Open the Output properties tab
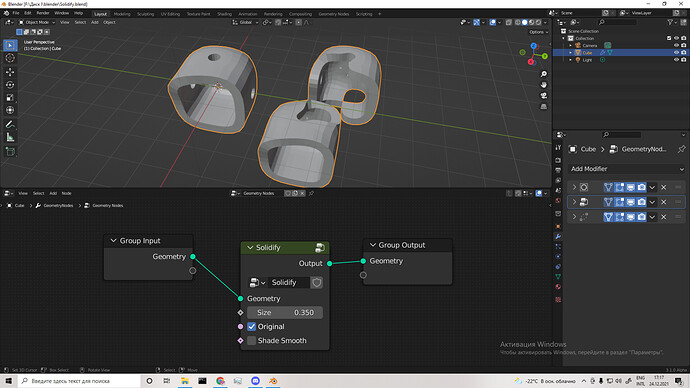Viewport: 690px width, 388px height. tap(558, 170)
